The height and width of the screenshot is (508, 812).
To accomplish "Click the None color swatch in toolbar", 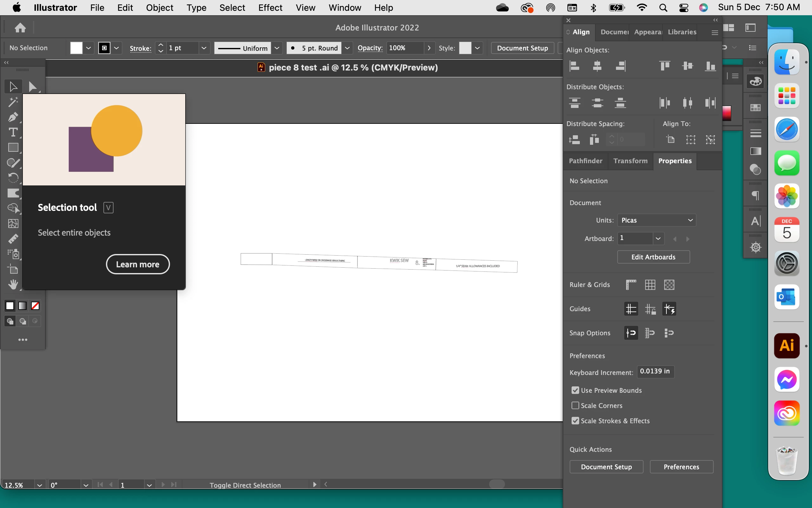I will tap(35, 306).
